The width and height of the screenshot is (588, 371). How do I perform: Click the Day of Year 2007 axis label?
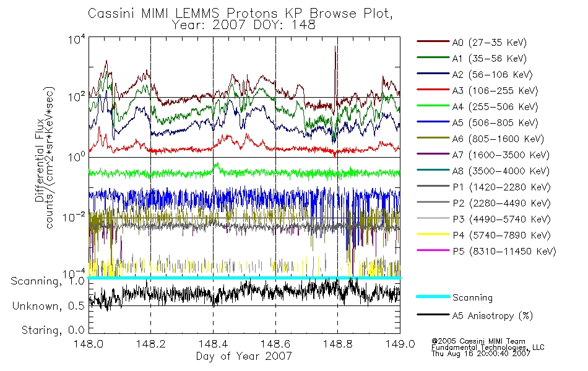(244, 356)
